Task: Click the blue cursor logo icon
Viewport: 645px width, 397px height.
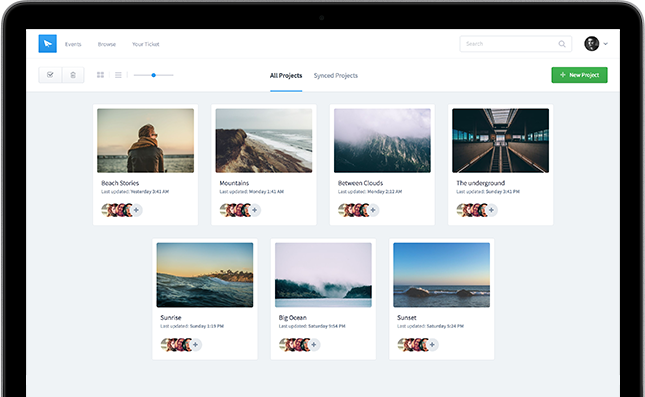Action: tap(47, 44)
